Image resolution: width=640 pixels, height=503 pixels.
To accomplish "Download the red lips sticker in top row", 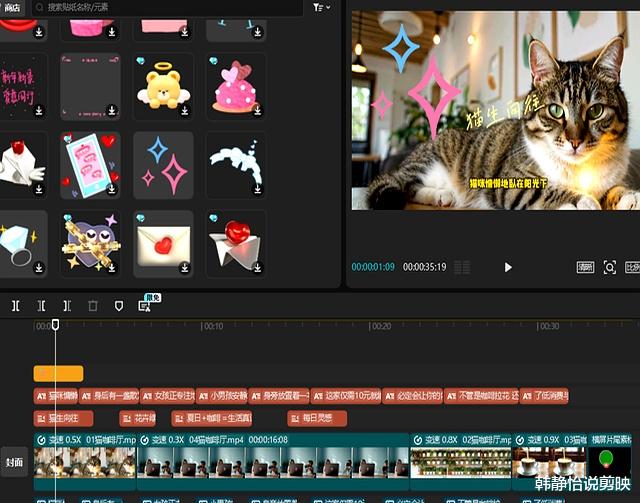I will point(39,31).
